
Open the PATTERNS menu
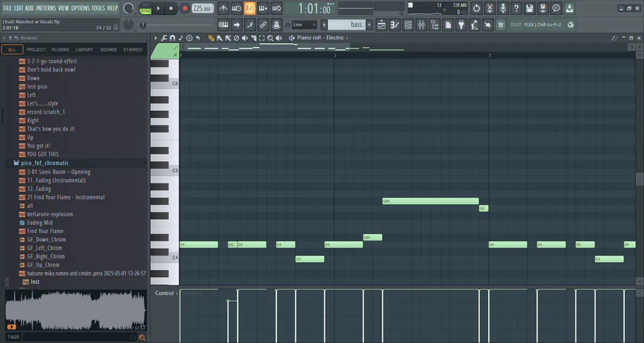click(46, 8)
